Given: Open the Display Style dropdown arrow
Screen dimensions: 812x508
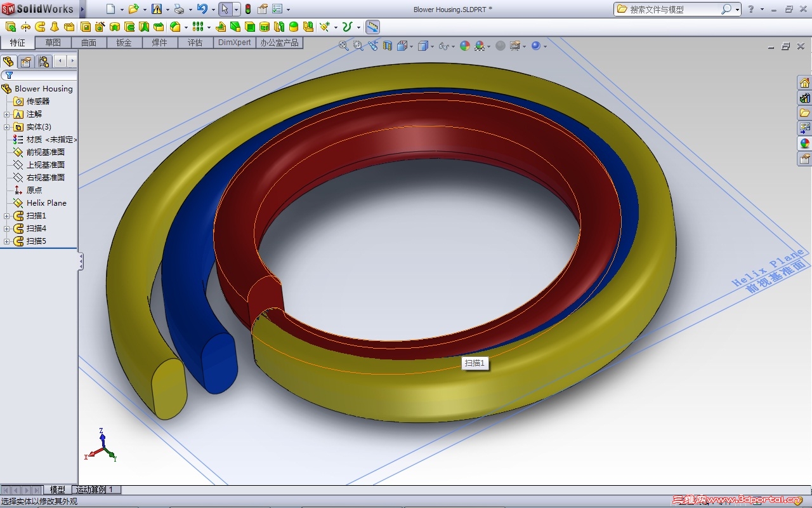Looking at the screenshot, I should [433, 46].
